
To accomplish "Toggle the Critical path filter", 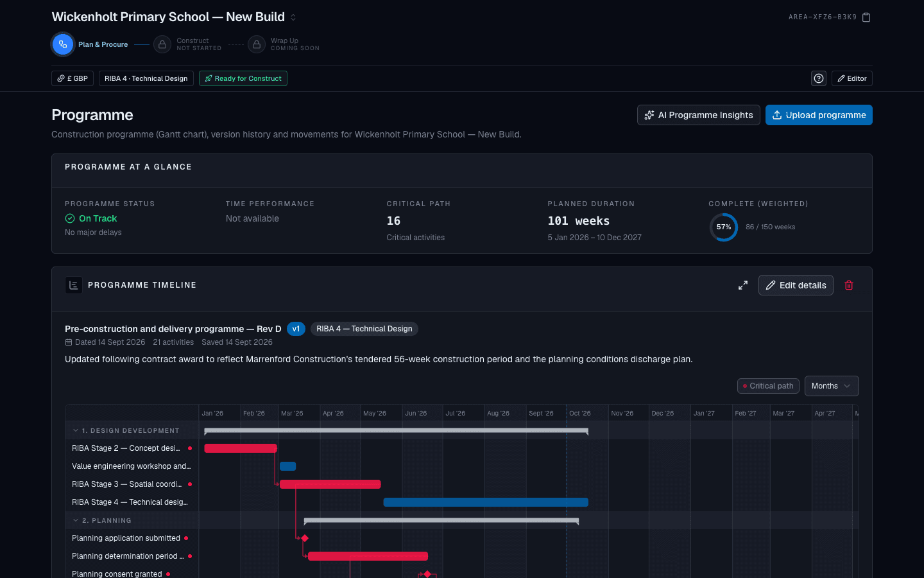I will [x=768, y=386].
